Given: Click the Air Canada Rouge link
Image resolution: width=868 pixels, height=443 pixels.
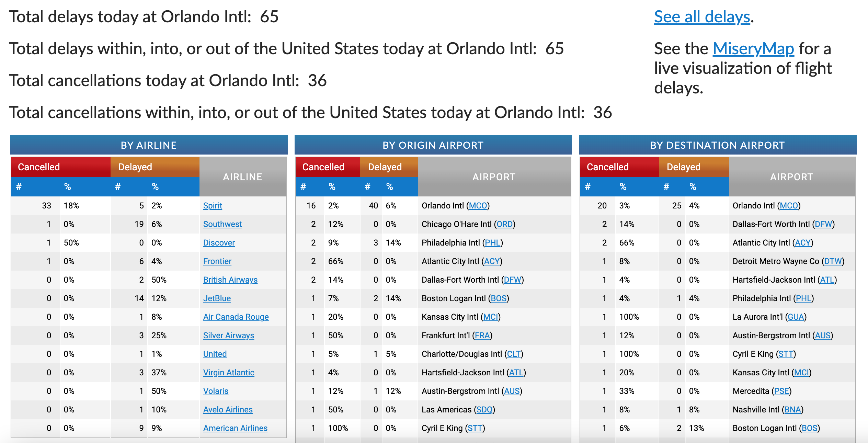Looking at the screenshot, I should click(x=236, y=317).
